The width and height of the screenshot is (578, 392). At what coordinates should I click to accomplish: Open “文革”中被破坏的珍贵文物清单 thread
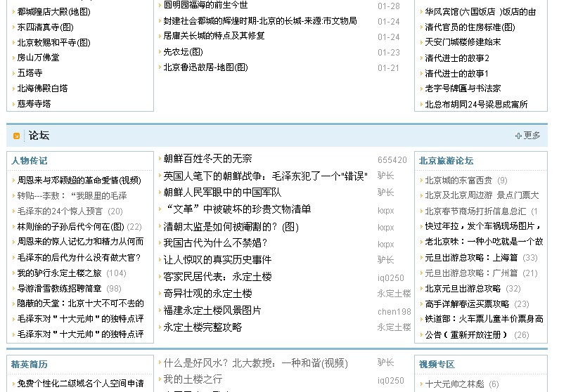point(238,209)
